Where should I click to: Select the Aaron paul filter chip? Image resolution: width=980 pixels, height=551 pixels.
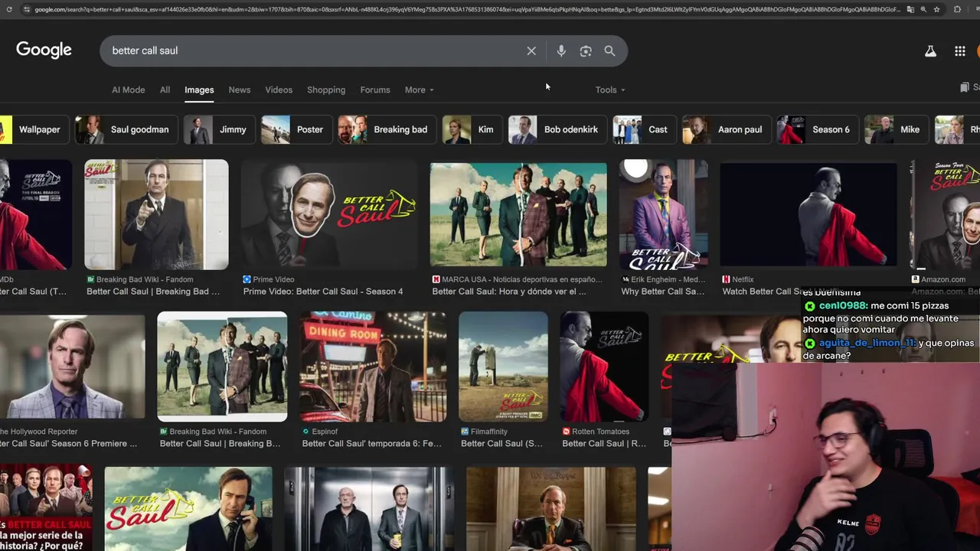(726, 129)
